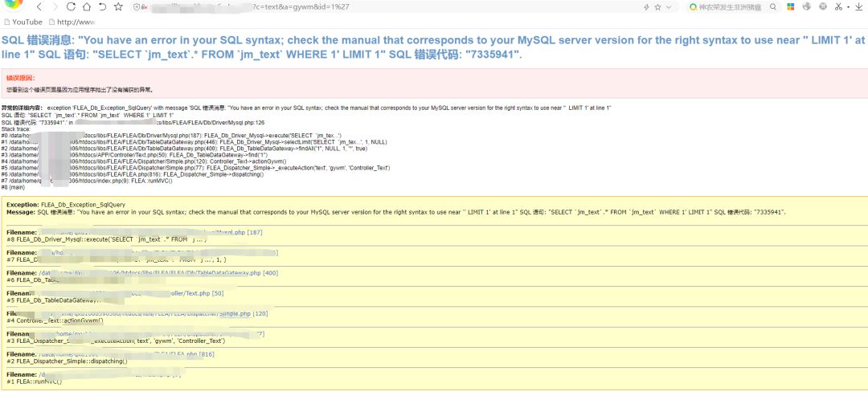Click the first gray globe extension icon

point(807,6)
